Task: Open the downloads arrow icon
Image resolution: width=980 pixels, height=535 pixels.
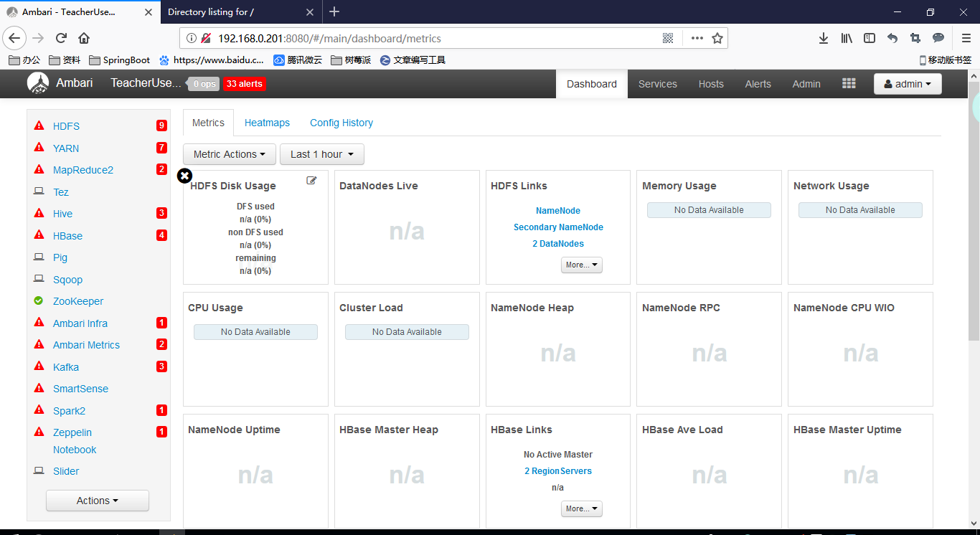Action: point(824,38)
